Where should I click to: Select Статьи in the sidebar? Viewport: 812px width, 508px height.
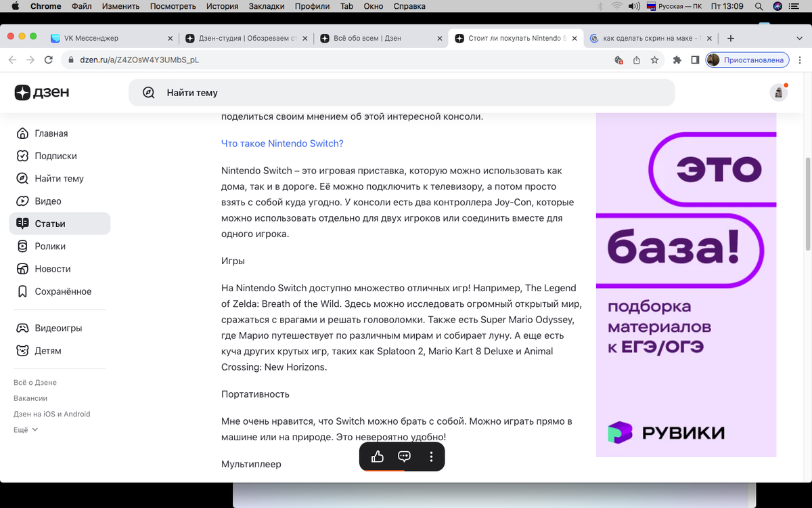[x=60, y=224]
